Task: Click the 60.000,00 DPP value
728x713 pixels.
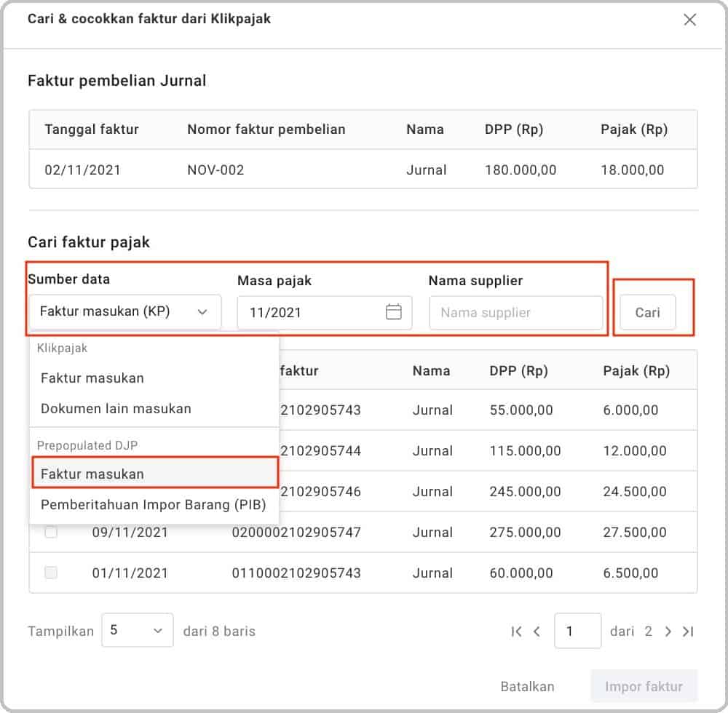Action: 521,573
